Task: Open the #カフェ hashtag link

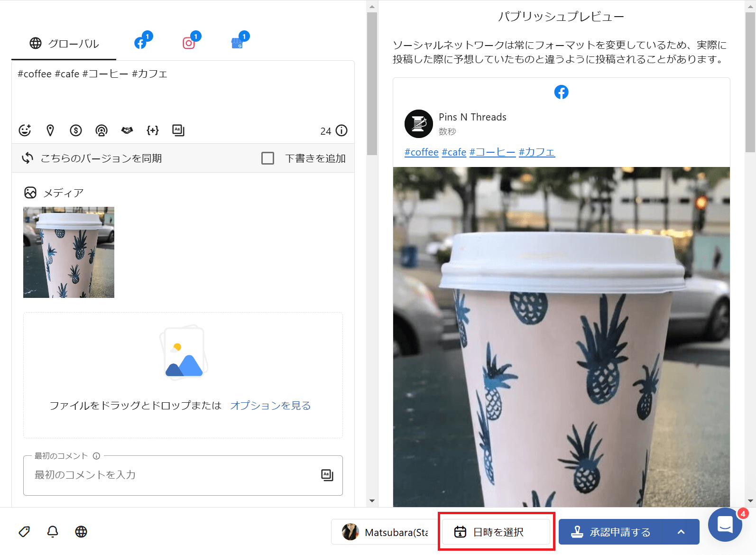Action: (537, 152)
